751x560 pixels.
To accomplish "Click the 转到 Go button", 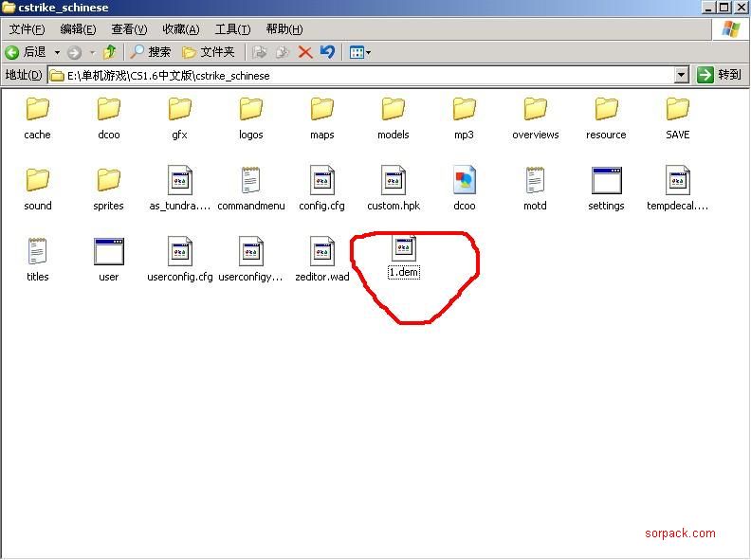I will tap(719, 75).
